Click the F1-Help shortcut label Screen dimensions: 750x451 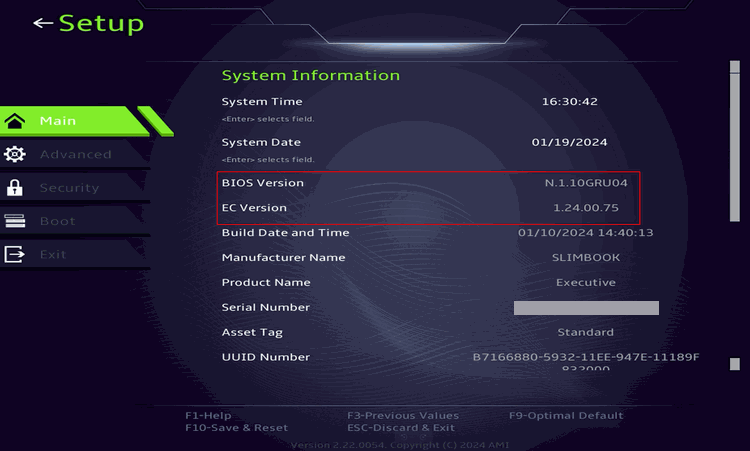(x=208, y=415)
